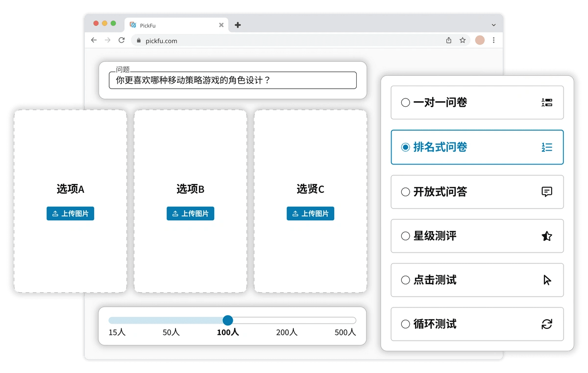Set slider to the 15人 label
This screenshot has height=373, width=588.
pyautogui.click(x=117, y=332)
